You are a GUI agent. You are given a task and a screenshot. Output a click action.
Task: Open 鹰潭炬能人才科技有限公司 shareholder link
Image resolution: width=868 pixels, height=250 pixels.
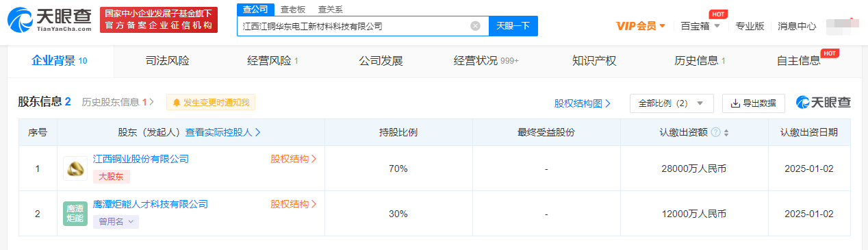[x=151, y=204]
